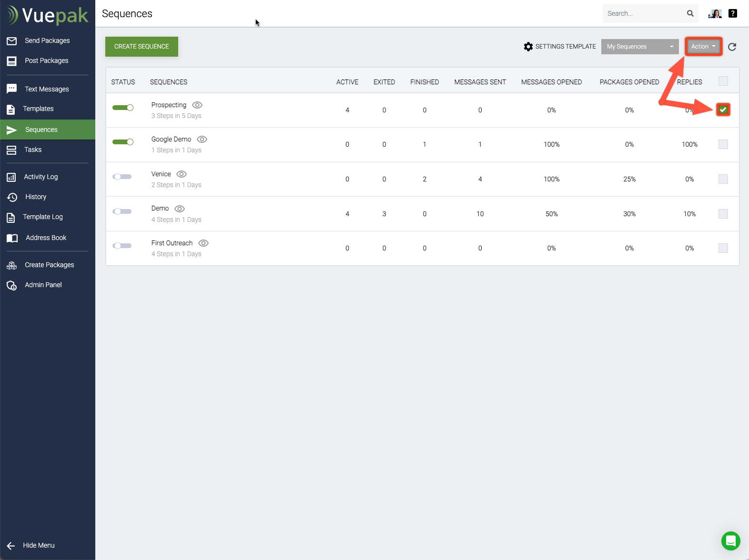Open the First Outreach sequence name

point(172,243)
